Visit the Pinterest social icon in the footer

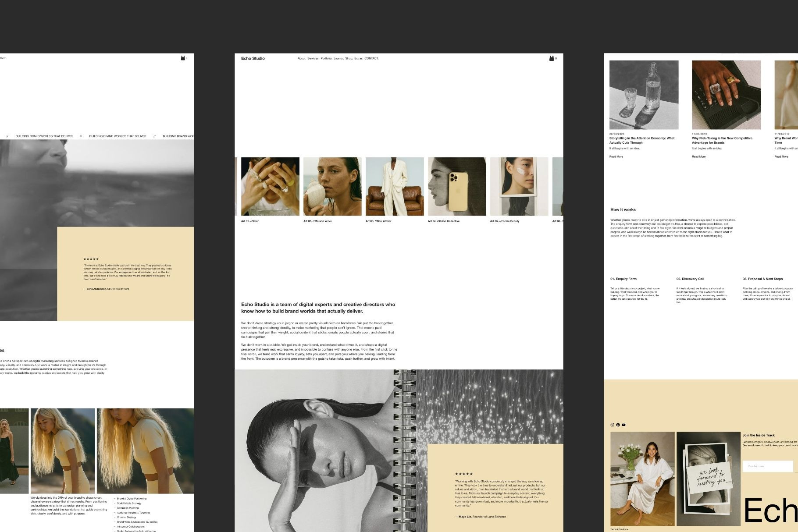click(618, 425)
